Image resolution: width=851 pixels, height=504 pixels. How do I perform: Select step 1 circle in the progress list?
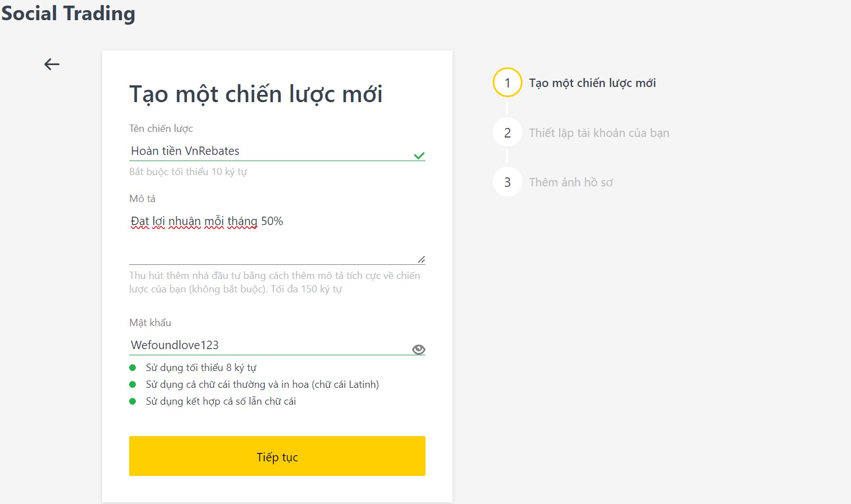pos(507,83)
